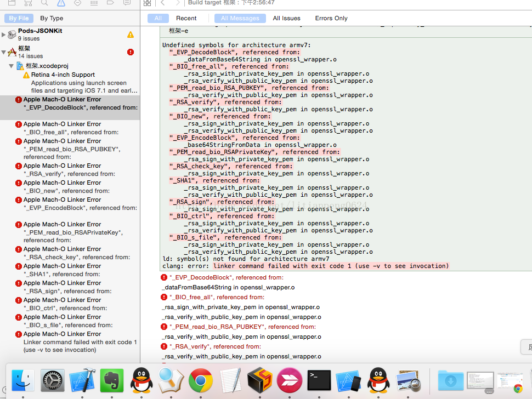532x399 pixels.
Task: Select the All filter
Action: pos(158,18)
